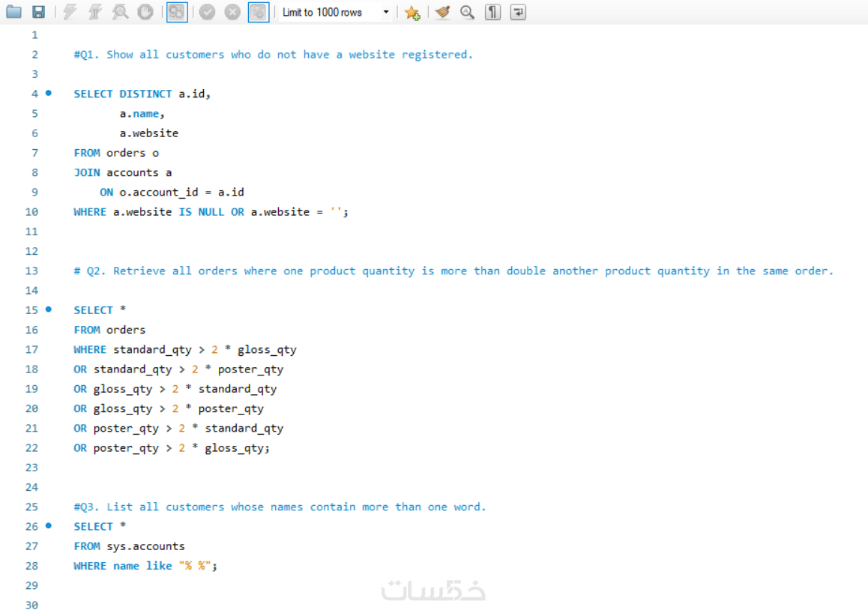Click 'OR poster_qty > 2 * standard_qty' line
The height and width of the screenshot is (613, 868).
coord(178,428)
